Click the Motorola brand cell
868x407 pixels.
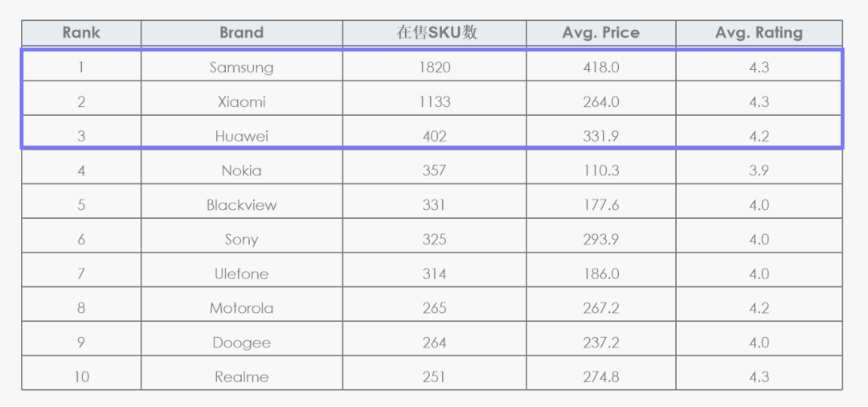tap(242, 307)
